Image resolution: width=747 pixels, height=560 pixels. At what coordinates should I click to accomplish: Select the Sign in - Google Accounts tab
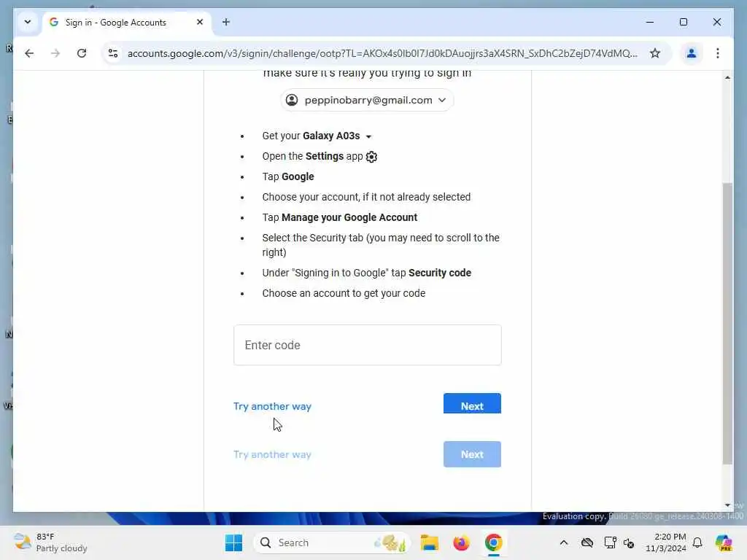pyautogui.click(x=126, y=23)
